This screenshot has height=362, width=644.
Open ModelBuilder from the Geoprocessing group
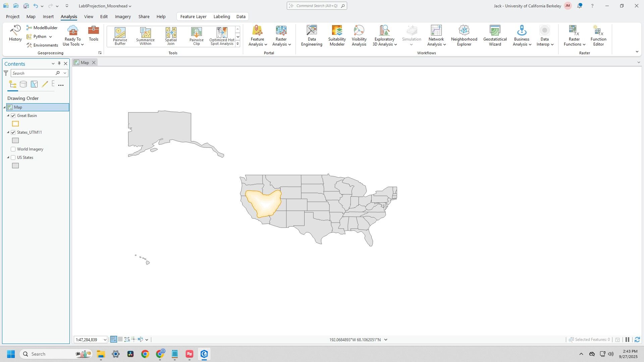[x=42, y=28]
